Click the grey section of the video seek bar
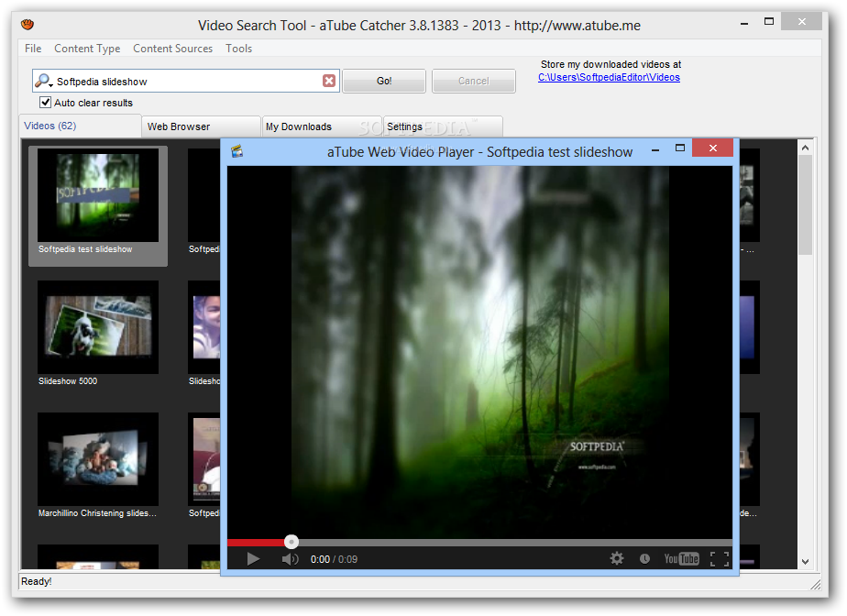Image resolution: width=847 pixels, height=616 pixels. click(515, 542)
